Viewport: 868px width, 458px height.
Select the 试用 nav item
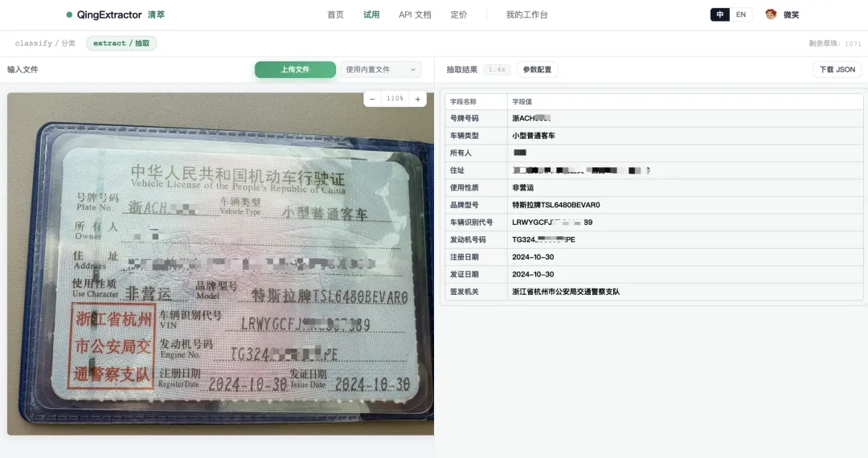tap(371, 15)
